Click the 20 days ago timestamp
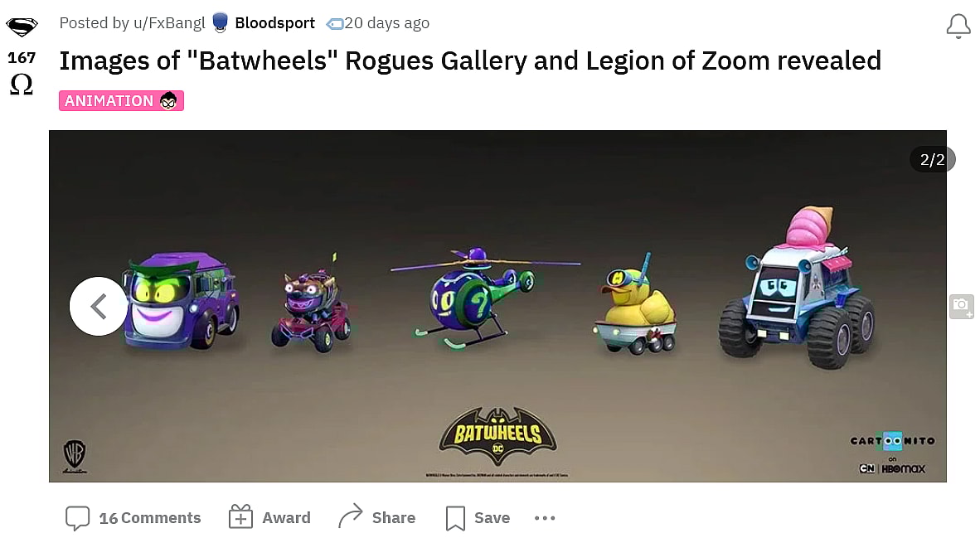Screen dimensions: 980x538 (387, 23)
